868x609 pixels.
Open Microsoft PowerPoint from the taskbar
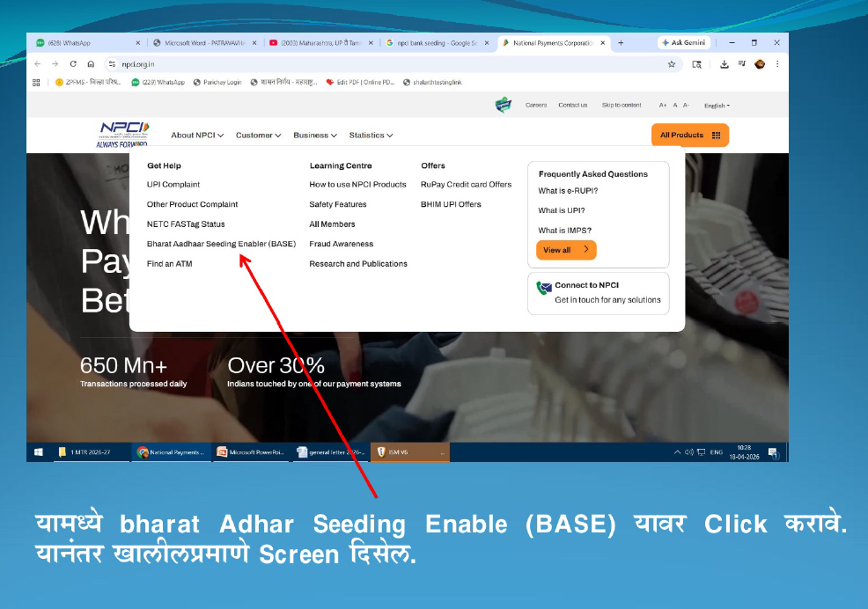coord(251,452)
